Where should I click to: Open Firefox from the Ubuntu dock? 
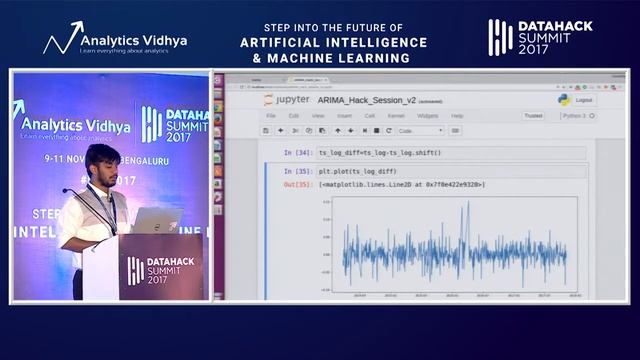[218, 120]
